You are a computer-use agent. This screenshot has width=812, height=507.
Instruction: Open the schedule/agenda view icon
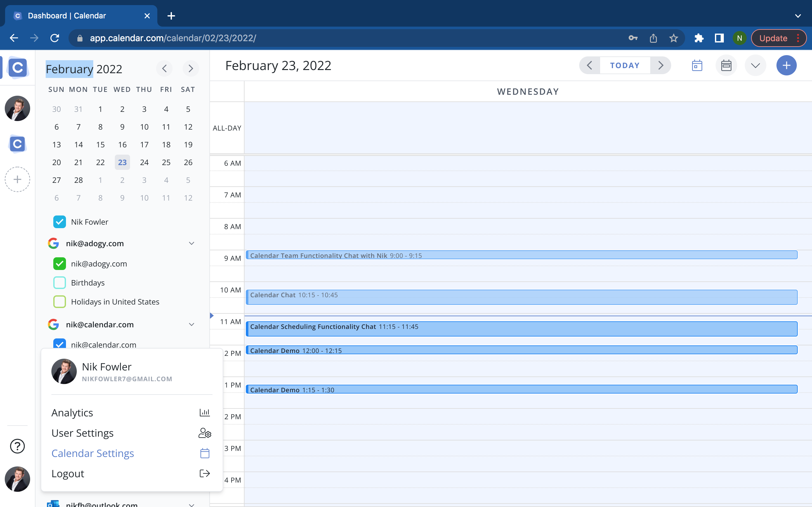tap(725, 65)
